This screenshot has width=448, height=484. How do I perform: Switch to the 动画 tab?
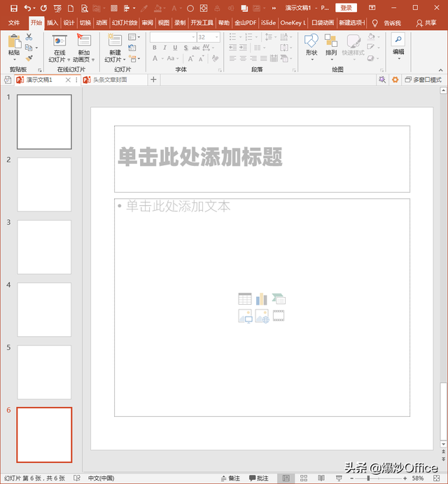click(101, 23)
